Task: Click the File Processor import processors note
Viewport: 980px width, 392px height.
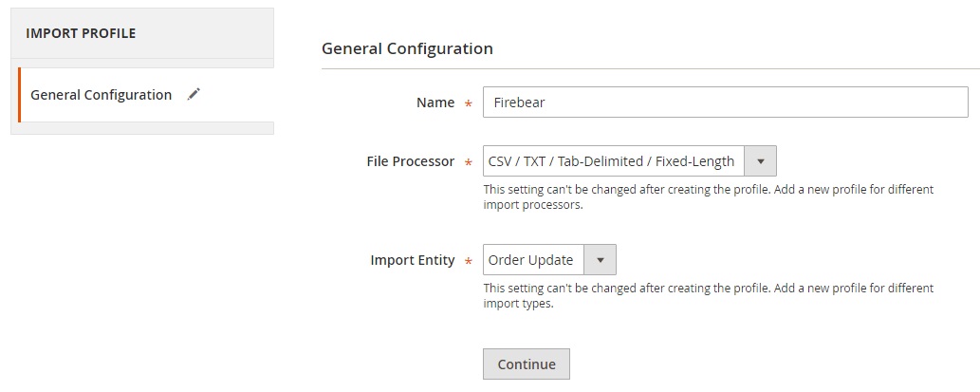Action: (708, 196)
